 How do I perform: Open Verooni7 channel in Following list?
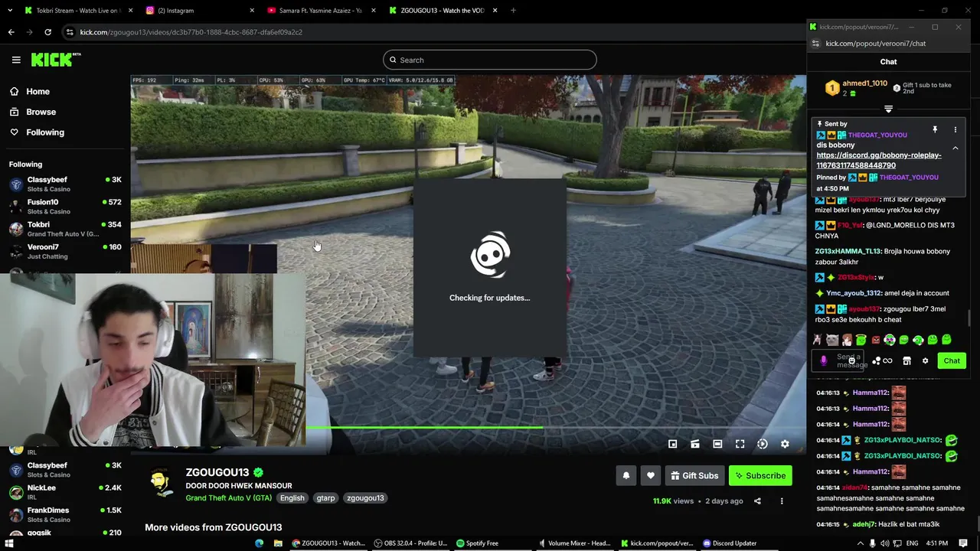tap(65, 251)
